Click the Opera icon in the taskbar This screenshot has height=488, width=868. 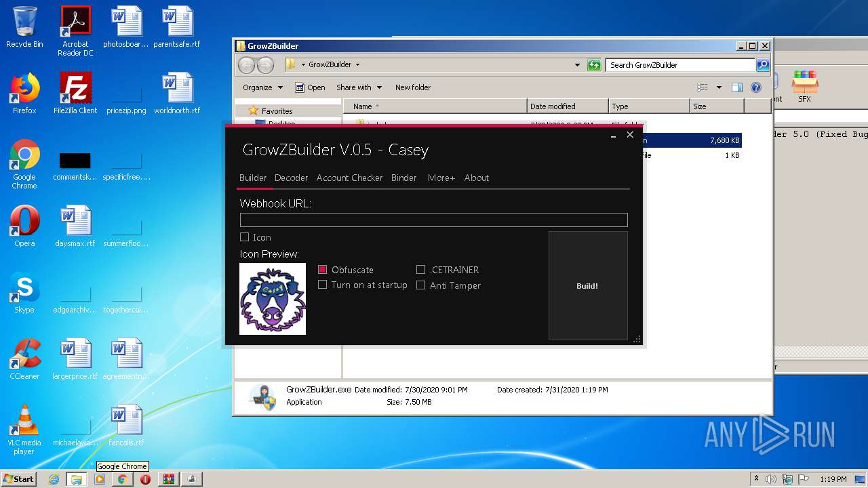tap(145, 479)
